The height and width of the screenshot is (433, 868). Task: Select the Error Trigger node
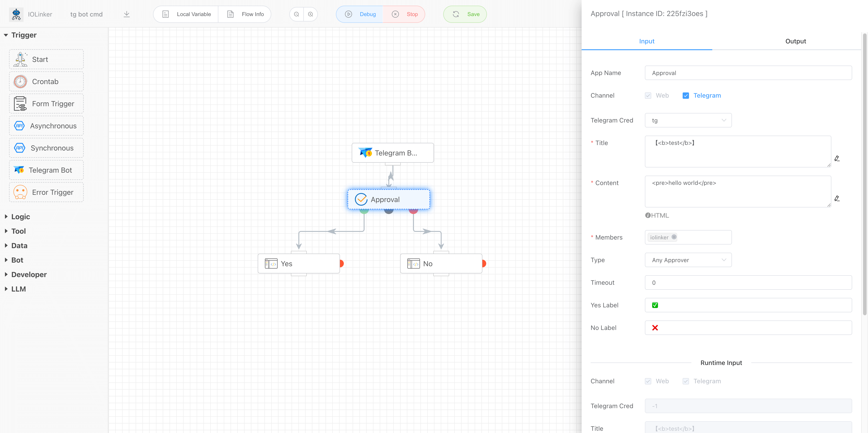tap(46, 192)
